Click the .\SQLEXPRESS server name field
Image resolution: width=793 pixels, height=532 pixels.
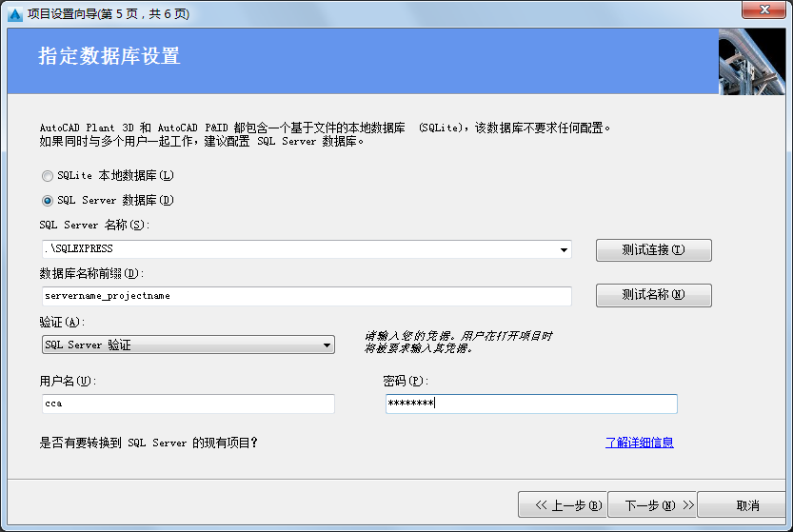pos(307,249)
